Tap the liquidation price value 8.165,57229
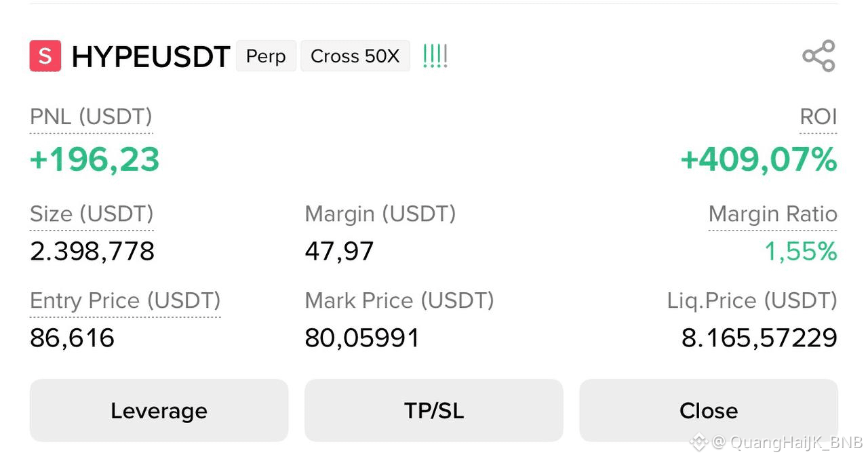 click(759, 338)
